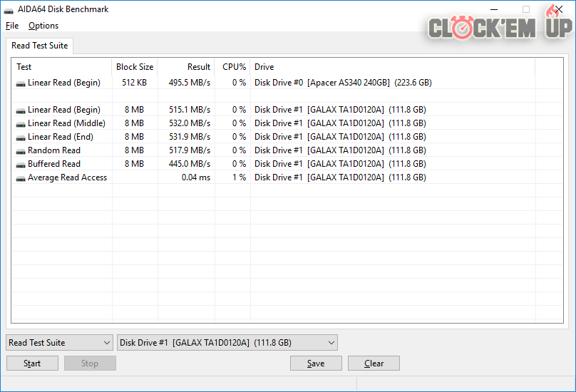Click the disk icon of the first GALAX Linear Read (Begin) row
The height and width of the screenshot is (392, 576).
[x=21, y=110]
